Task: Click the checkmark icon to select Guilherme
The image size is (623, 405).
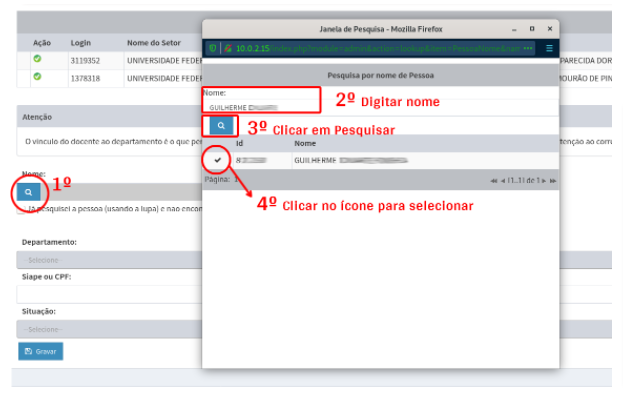Action: coord(217,160)
